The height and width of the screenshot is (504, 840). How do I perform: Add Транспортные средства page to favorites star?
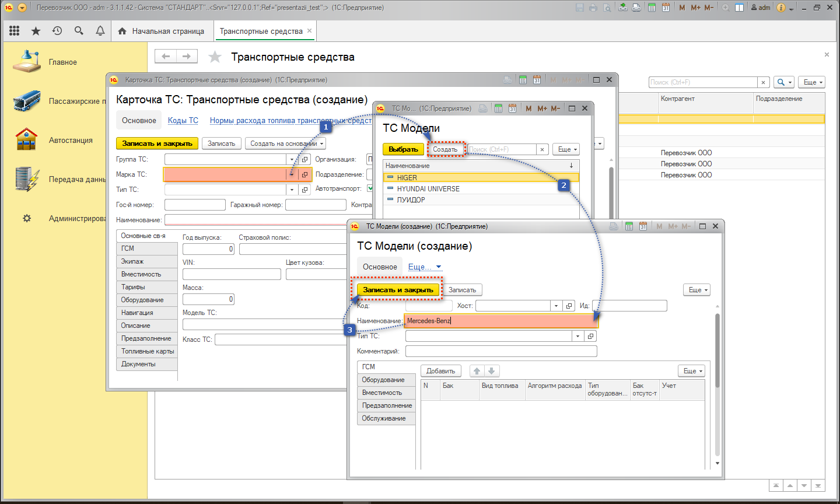pos(215,57)
